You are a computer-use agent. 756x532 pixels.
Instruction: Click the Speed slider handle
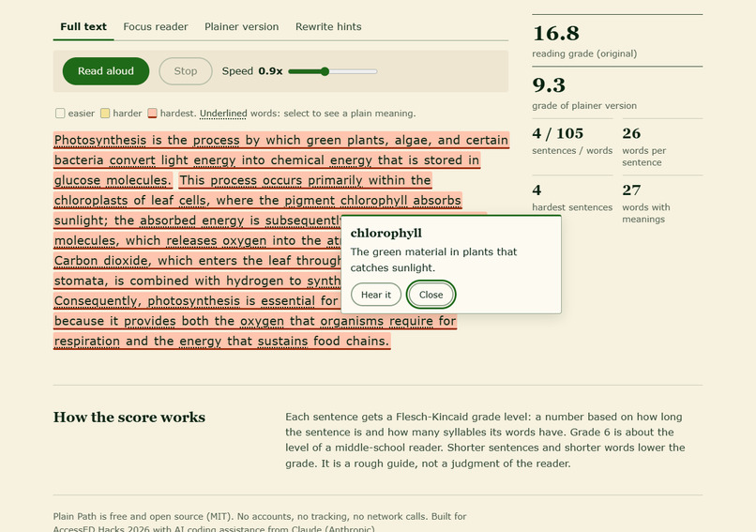325,71
